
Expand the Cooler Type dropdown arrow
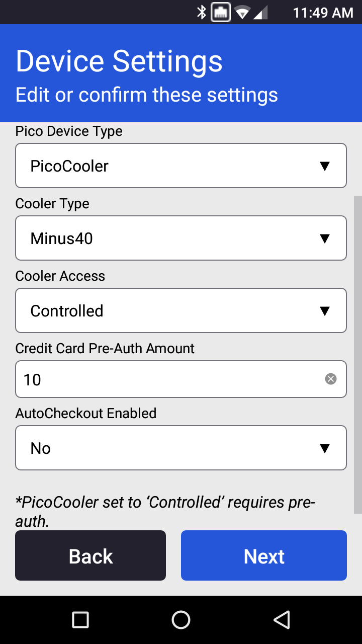(x=324, y=238)
